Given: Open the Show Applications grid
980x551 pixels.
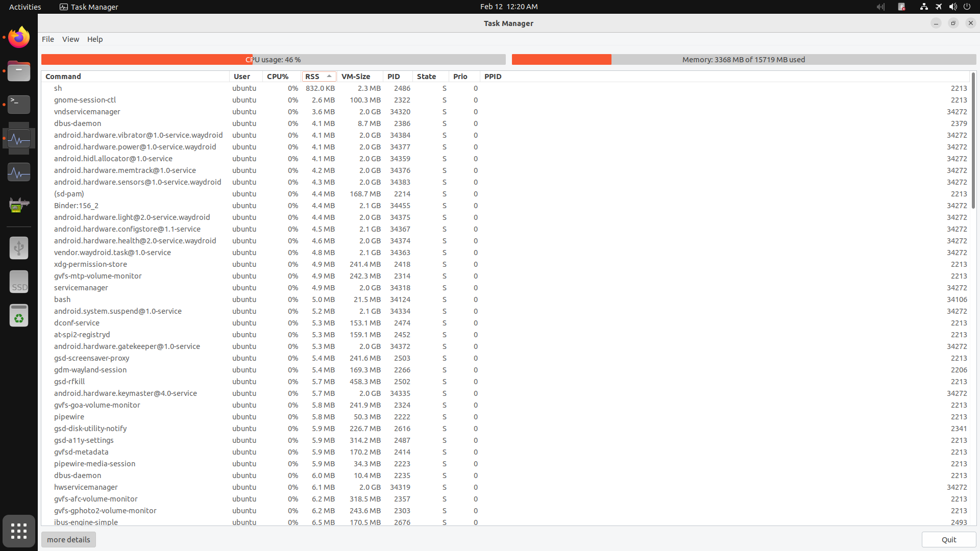Looking at the screenshot, I should (x=18, y=531).
